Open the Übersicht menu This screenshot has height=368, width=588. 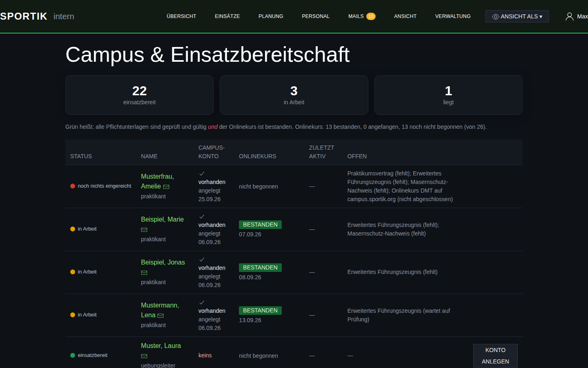pos(181,16)
